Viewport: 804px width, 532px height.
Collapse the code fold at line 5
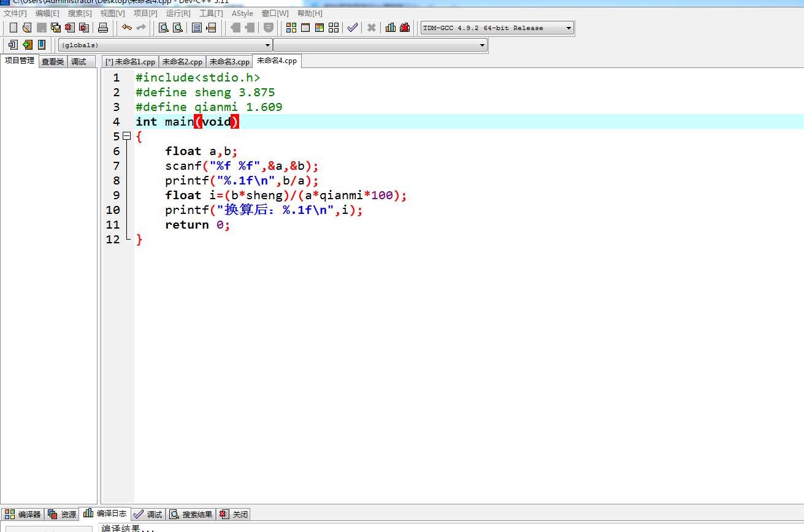[x=127, y=136]
